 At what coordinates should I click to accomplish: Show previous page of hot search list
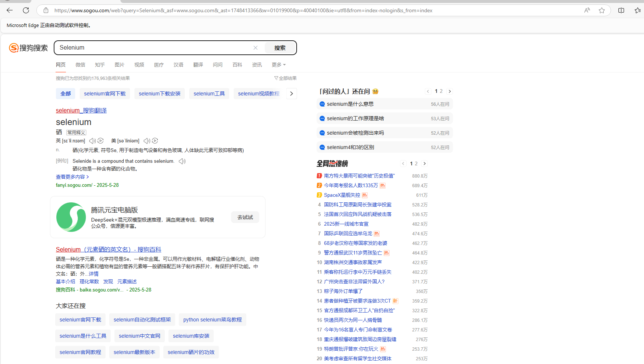(403, 164)
